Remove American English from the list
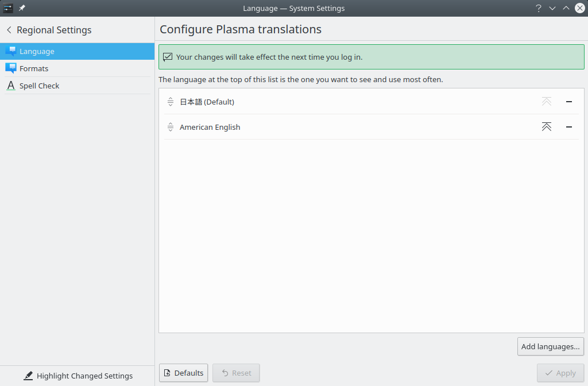588x386 pixels. pos(569,127)
